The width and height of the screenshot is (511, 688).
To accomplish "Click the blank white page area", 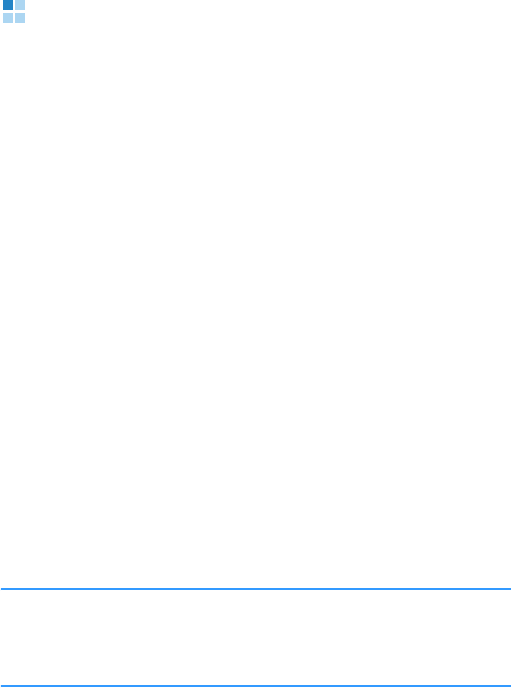I will (256, 303).
